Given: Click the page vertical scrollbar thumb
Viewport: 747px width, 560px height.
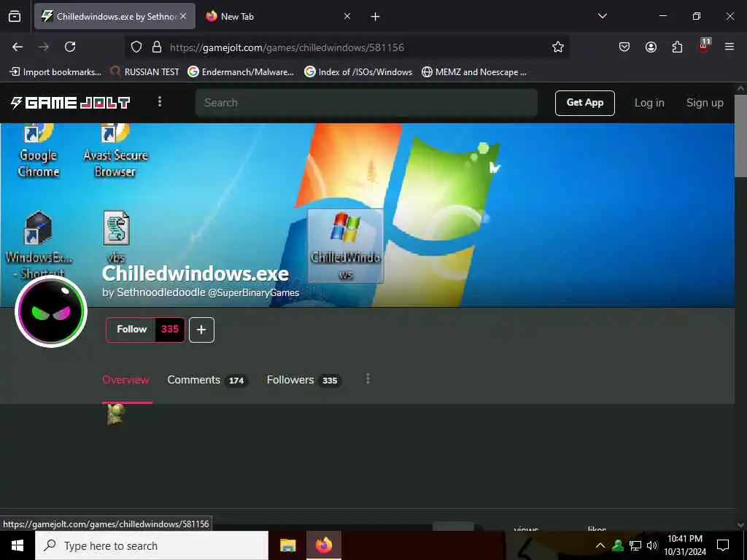Looking at the screenshot, I should click(740, 136).
